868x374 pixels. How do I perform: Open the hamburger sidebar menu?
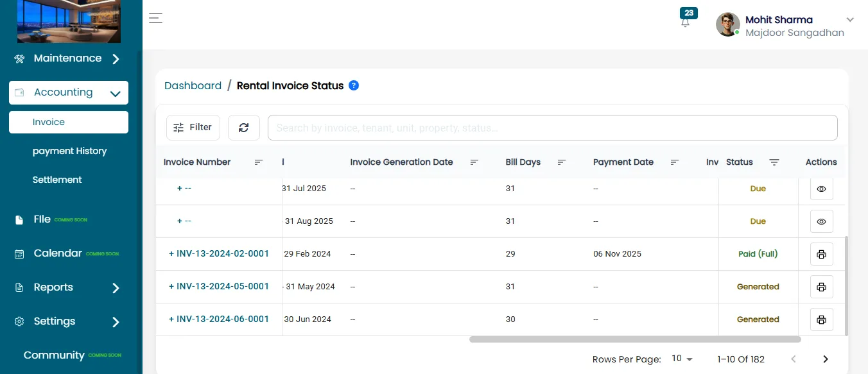[x=155, y=18]
